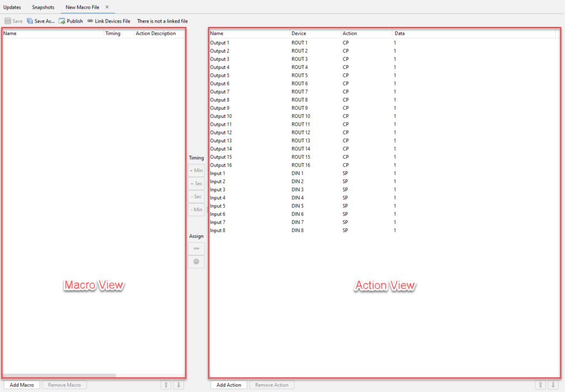Click the Remove Macro button
Screen dimensions: 565x392
[x=64, y=385]
